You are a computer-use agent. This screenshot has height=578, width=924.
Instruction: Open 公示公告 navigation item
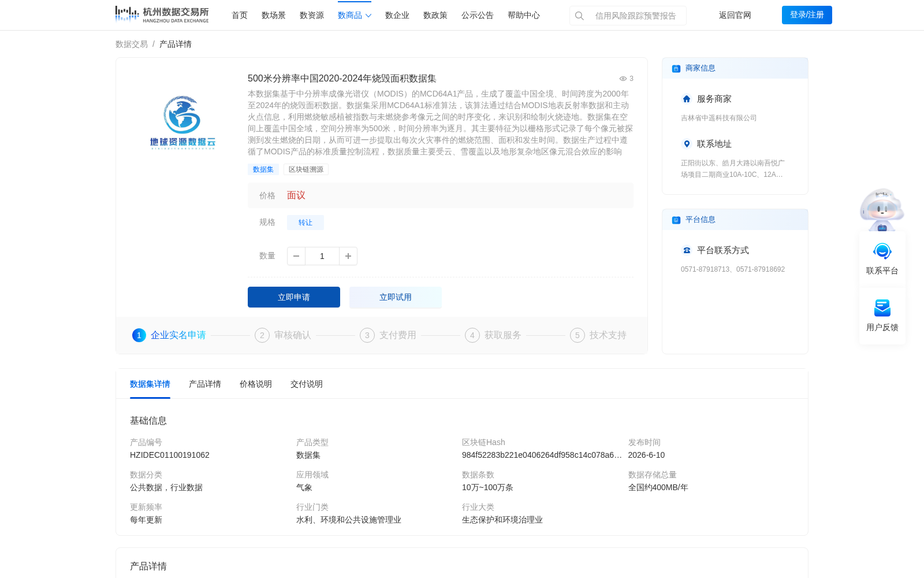[x=478, y=16]
